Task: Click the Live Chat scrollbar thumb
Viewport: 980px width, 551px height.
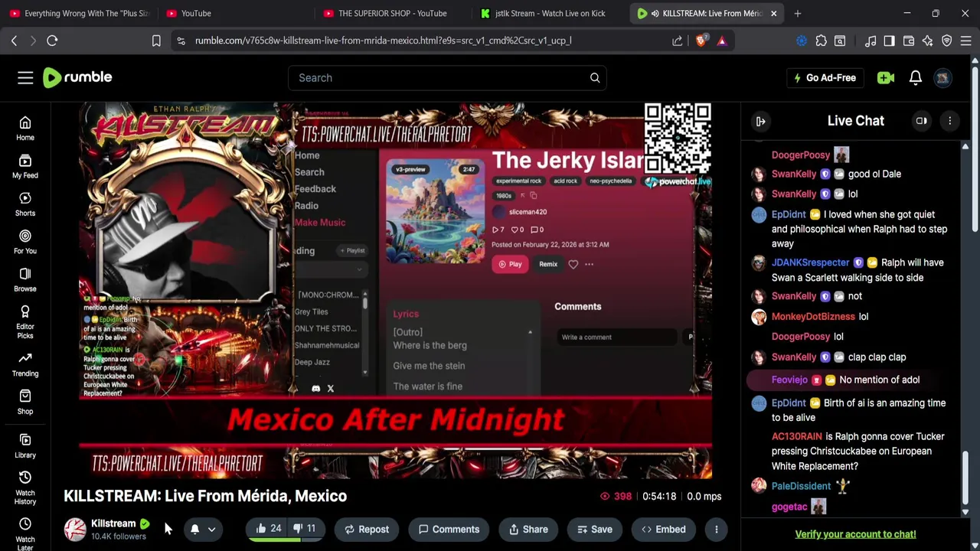Action: click(965, 478)
